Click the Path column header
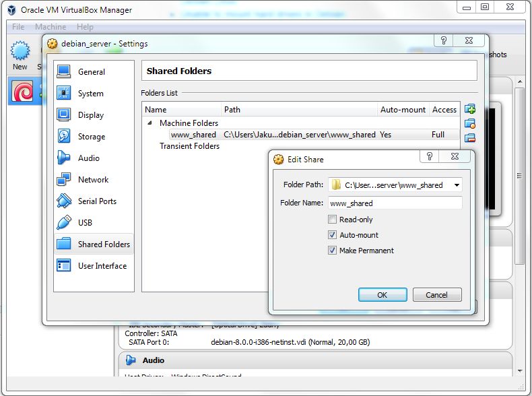This screenshot has width=532, height=396. 299,110
